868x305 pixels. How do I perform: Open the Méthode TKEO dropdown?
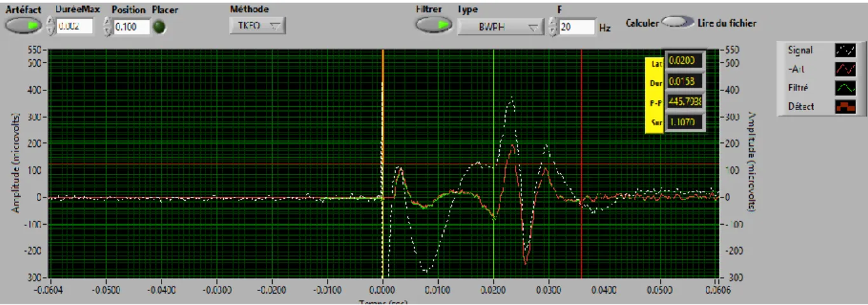point(258,25)
